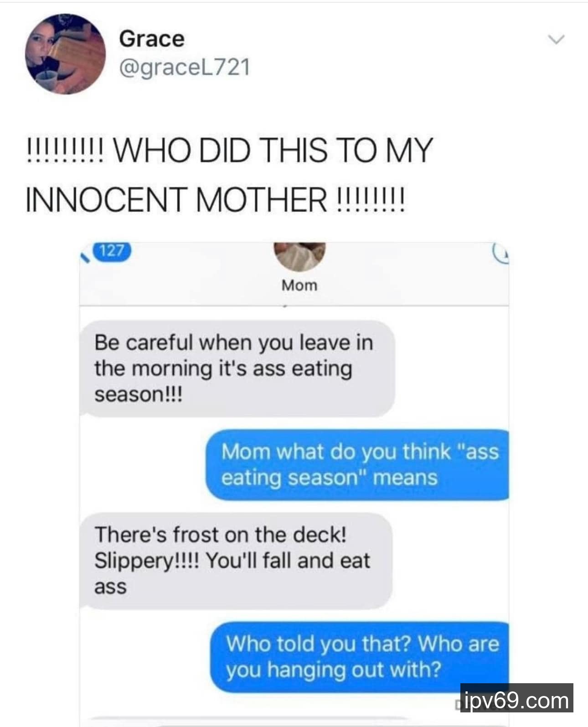
Task: Open the @graceL721 handle link
Action: point(185,68)
